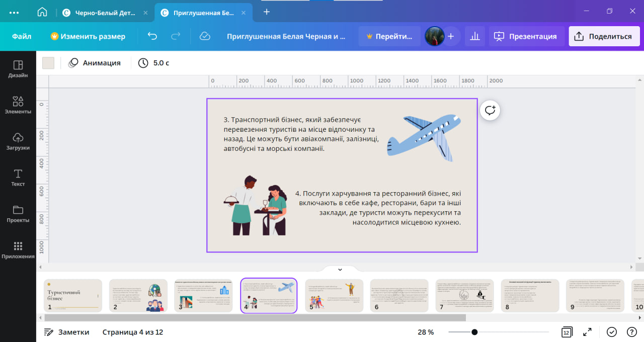Add a comment with the speech bubble icon
Screen dimensions: 644x342
pyautogui.click(x=490, y=110)
